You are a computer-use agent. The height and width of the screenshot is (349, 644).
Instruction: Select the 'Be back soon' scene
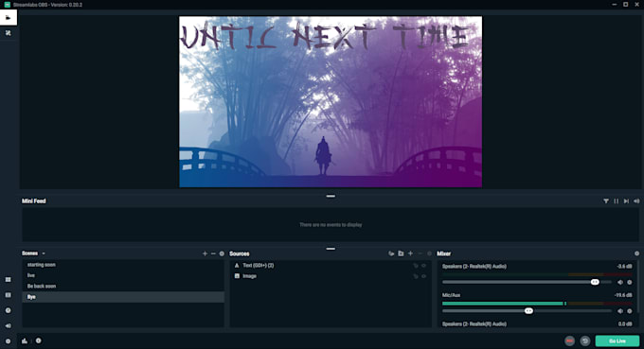(x=123, y=287)
